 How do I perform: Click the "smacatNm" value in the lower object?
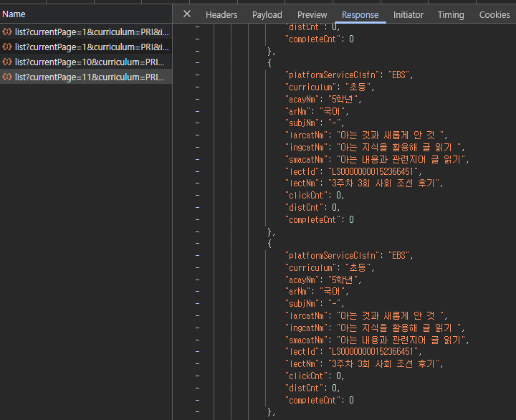pyautogui.click(x=402, y=340)
